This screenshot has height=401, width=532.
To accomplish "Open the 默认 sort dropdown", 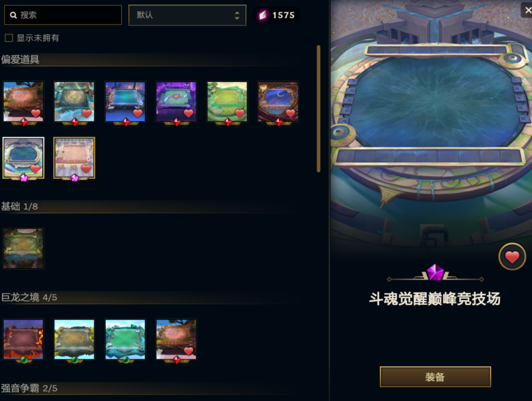I will coord(187,15).
